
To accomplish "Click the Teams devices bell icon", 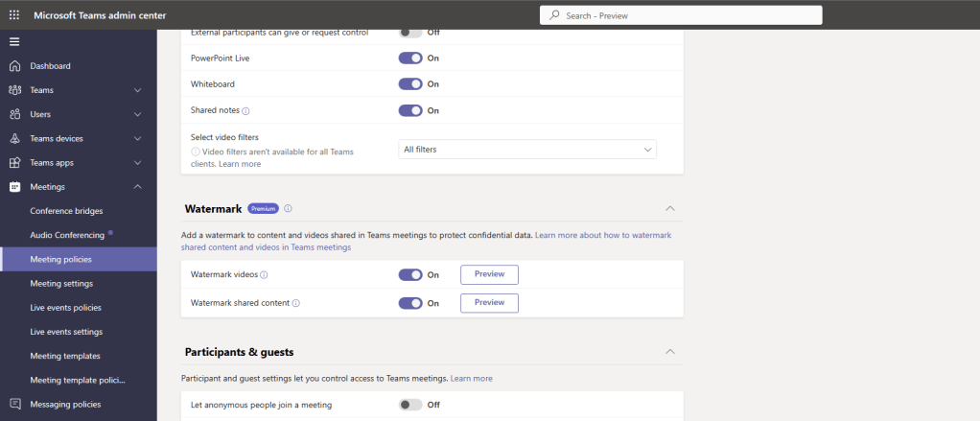I will pyautogui.click(x=14, y=138).
